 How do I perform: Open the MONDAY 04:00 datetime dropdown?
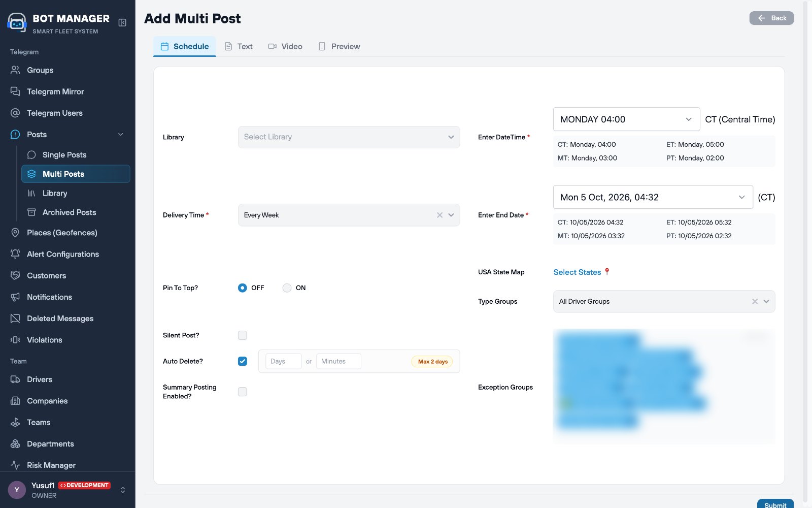626,119
